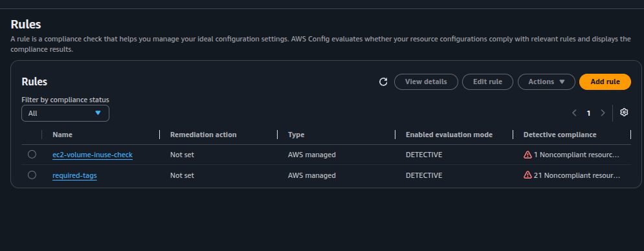The height and width of the screenshot is (251, 644).
Task: Select the ec2-volume-inuse-check radio button
Action: pyautogui.click(x=32, y=155)
